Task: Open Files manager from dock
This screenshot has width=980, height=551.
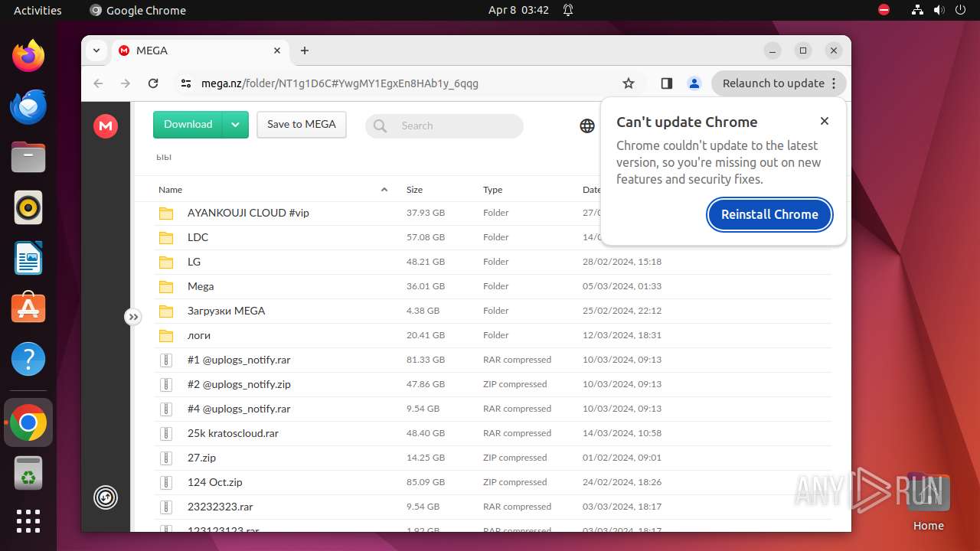Action: pyautogui.click(x=28, y=157)
